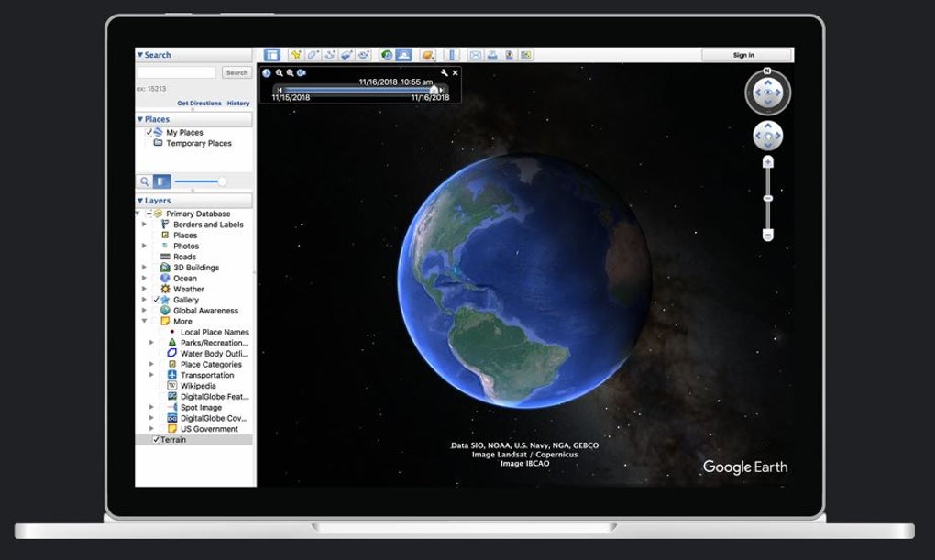The width and height of the screenshot is (935, 560).
Task: Click the Search button
Action: pyautogui.click(x=236, y=72)
